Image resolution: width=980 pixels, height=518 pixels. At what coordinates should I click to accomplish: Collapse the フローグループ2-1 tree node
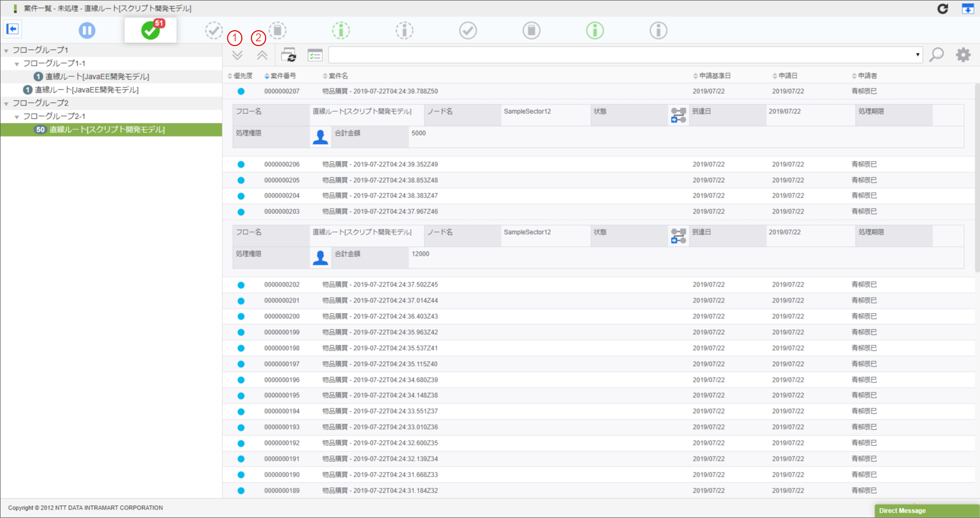click(17, 117)
